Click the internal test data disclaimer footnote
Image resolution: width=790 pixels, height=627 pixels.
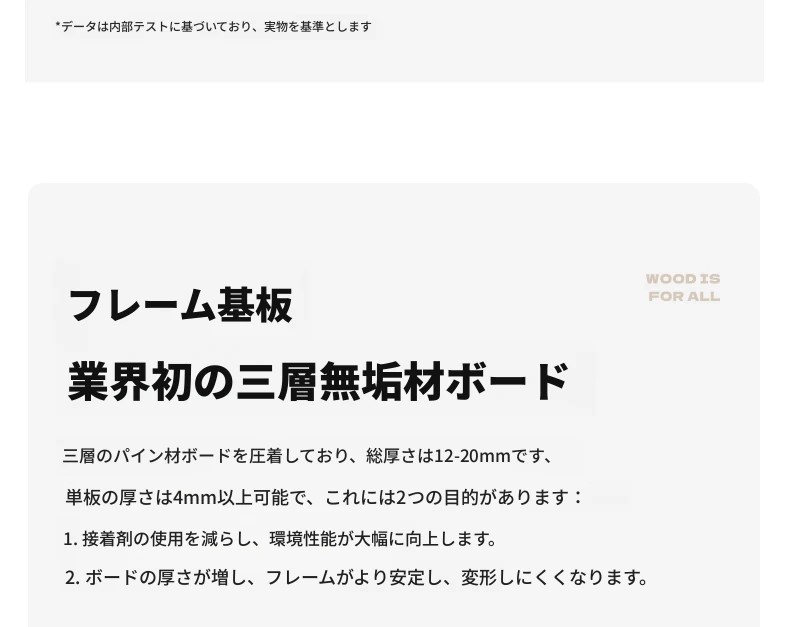coord(214,26)
